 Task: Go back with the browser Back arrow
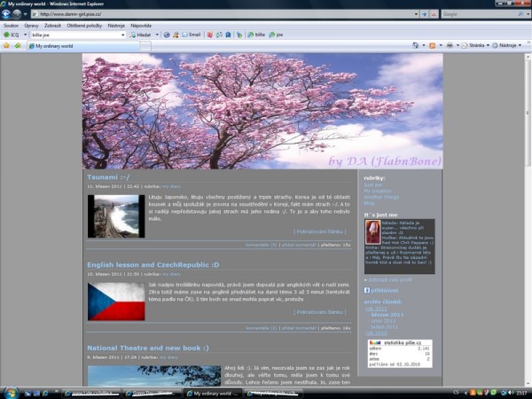point(6,14)
